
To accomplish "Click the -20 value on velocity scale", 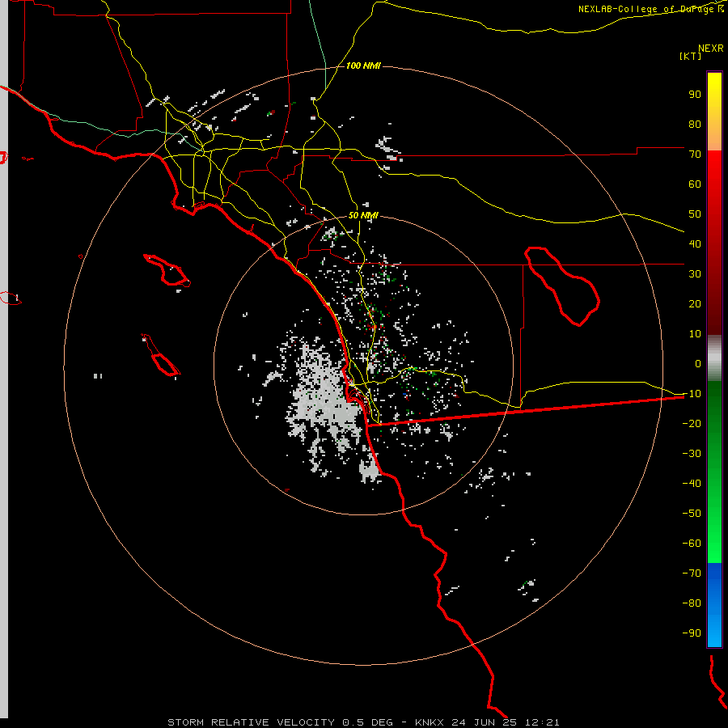I will click(692, 424).
